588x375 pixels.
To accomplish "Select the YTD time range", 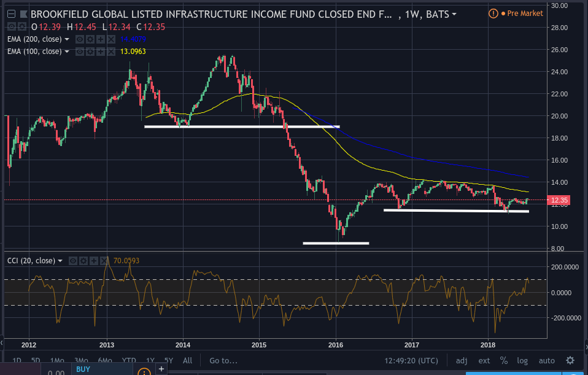I will click(129, 360).
